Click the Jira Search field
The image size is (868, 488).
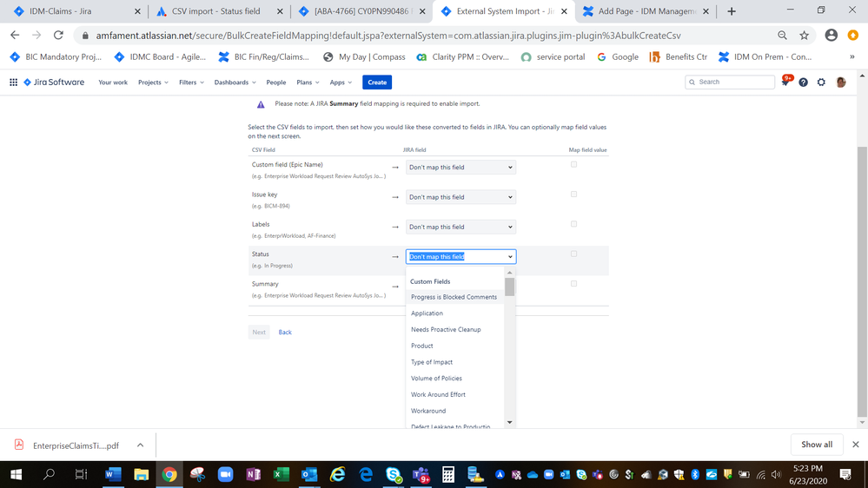(x=730, y=82)
